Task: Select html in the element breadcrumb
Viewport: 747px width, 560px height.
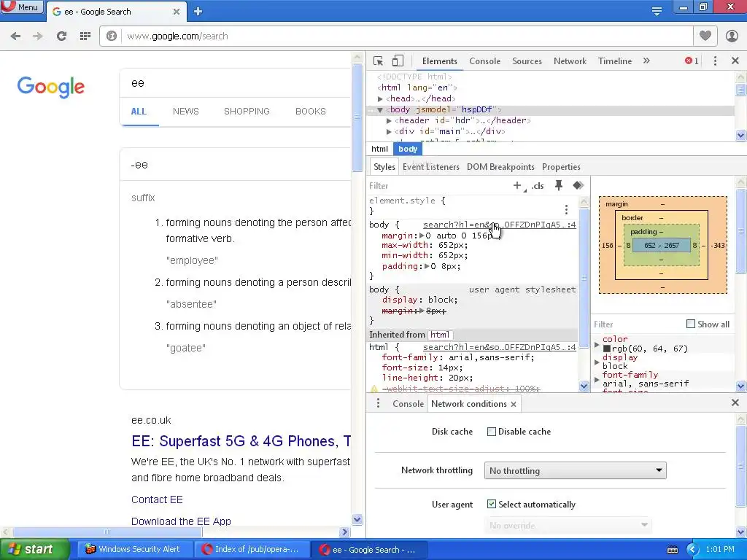Action: pos(379,149)
